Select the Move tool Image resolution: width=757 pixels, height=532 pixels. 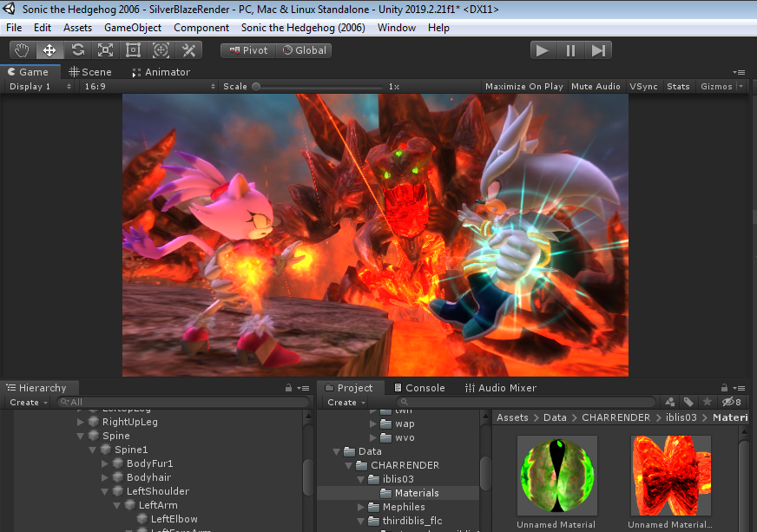pyautogui.click(x=49, y=50)
